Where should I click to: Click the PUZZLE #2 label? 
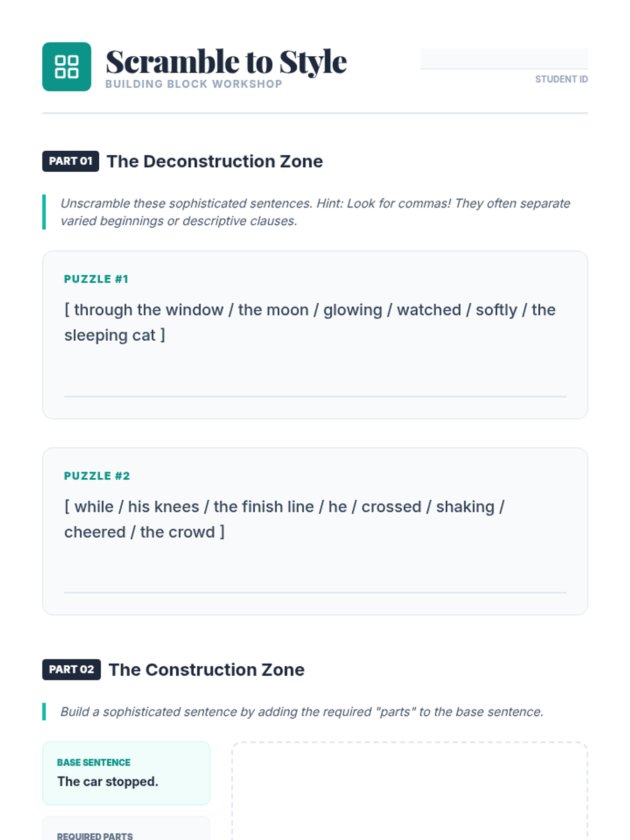(x=97, y=476)
